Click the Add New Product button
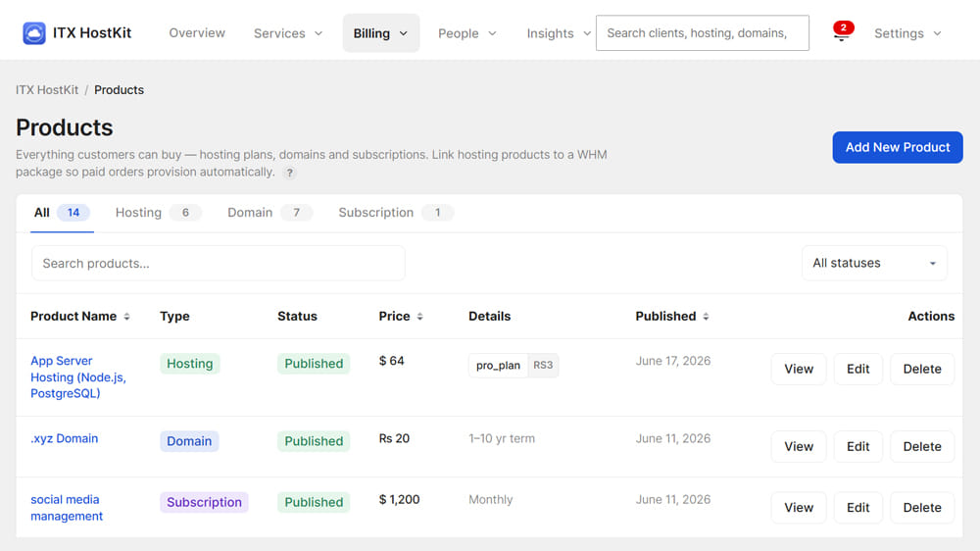 [x=898, y=148]
